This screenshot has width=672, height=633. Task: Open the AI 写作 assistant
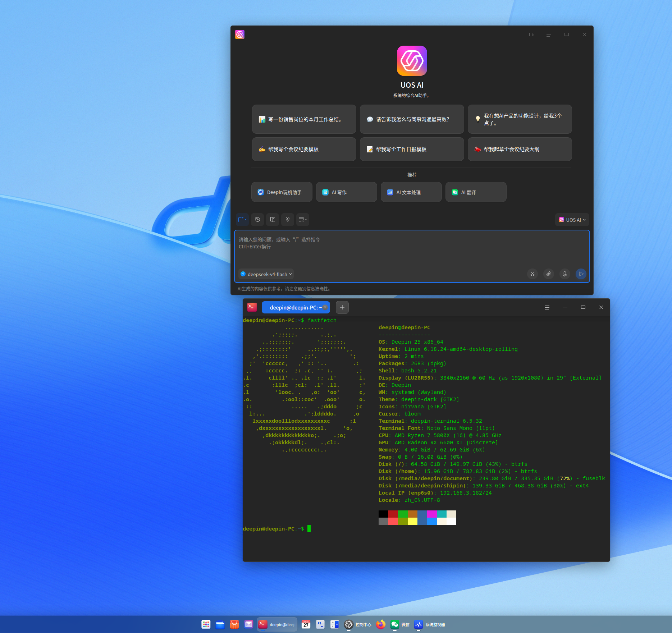coord(347,192)
